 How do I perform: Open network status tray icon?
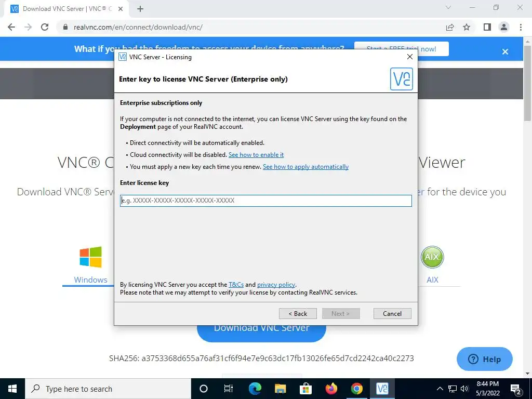coord(453,389)
